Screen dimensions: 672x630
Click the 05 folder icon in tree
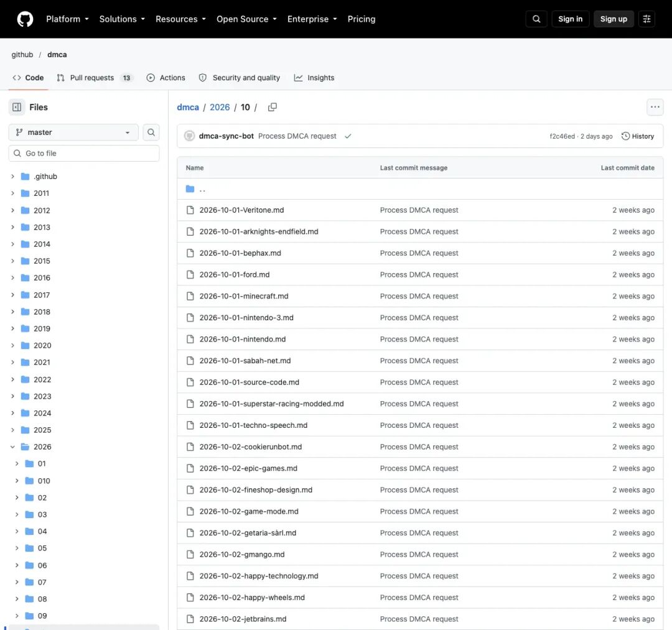click(x=30, y=548)
